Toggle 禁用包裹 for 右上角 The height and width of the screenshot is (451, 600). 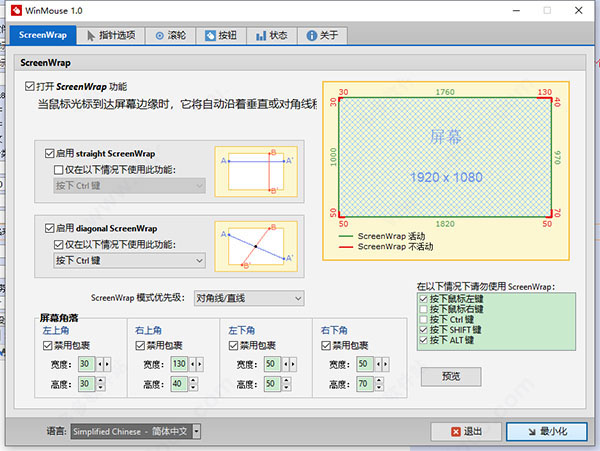(140, 345)
